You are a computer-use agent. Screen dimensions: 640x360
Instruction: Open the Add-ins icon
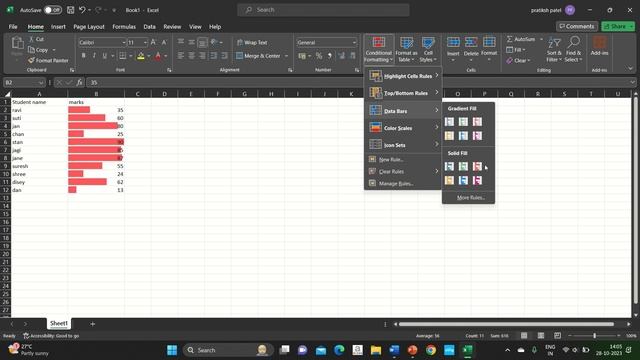coord(599,46)
